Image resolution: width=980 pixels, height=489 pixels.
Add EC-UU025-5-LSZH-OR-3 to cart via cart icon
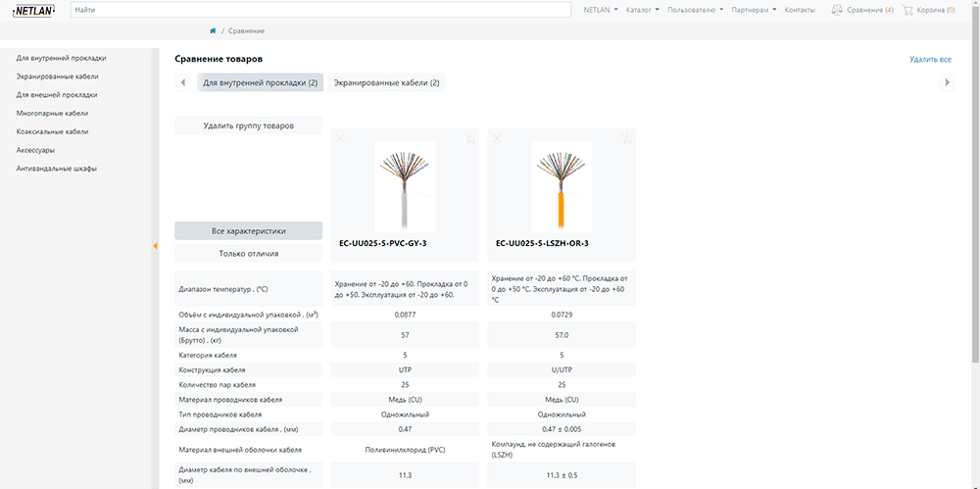coord(626,138)
